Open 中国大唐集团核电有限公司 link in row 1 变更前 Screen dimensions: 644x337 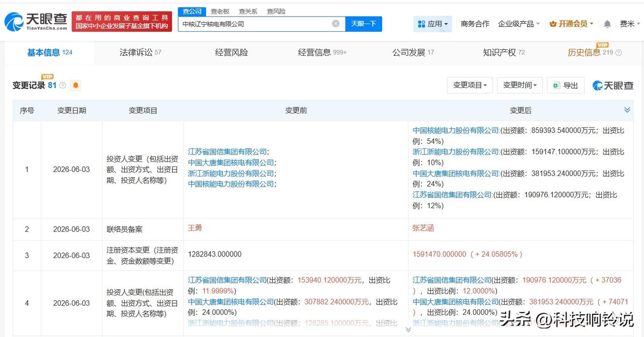coord(232,162)
